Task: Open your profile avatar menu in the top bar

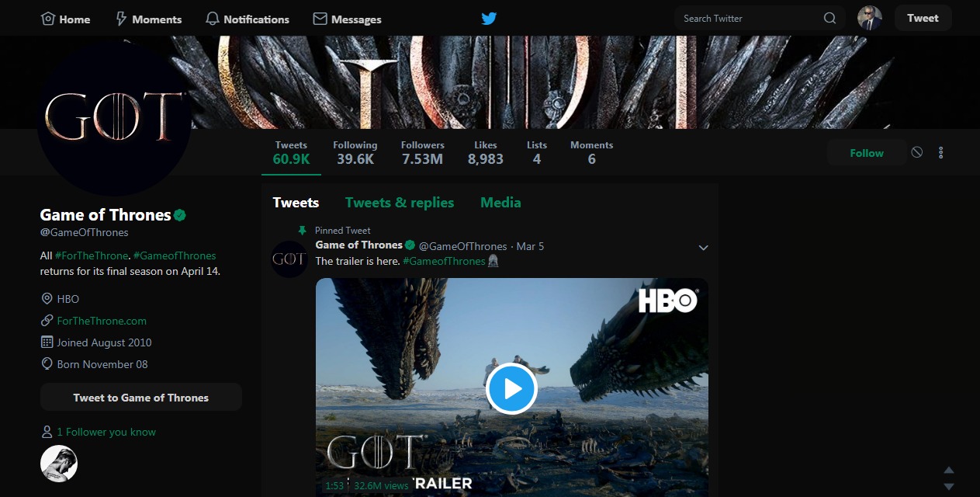Action: [869, 18]
